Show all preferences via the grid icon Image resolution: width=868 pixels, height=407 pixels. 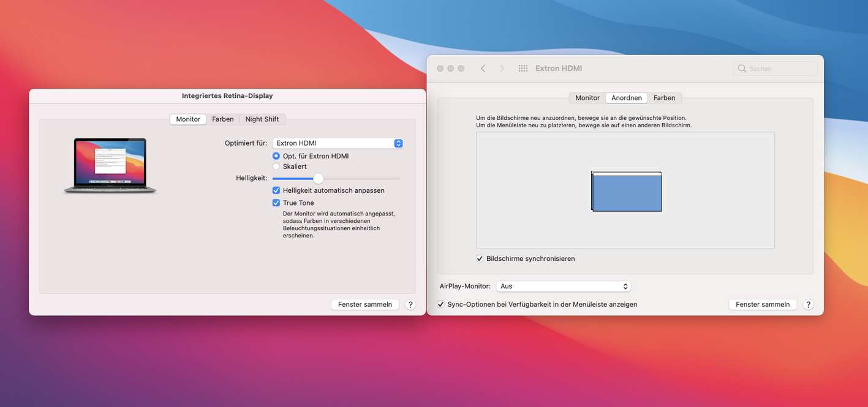pos(523,69)
